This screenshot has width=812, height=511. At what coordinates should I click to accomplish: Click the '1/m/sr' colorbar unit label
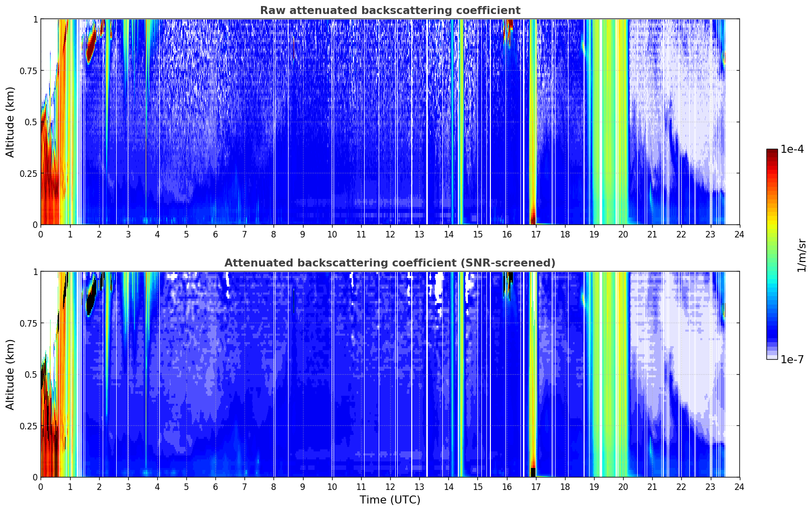[x=801, y=254]
